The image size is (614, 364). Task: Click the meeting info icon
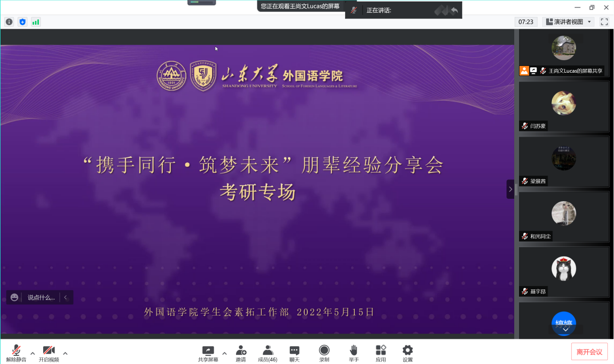click(9, 22)
